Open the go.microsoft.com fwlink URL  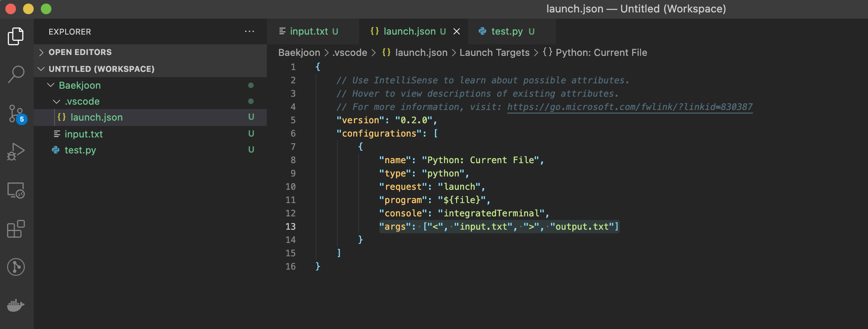click(630, 107)
